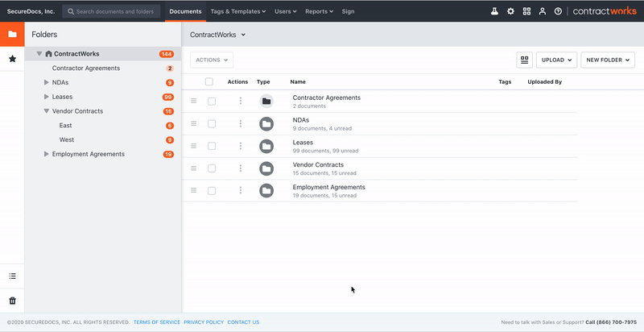Collapse the Vendor Contracts tree folder
The height and width of the screenshot is (332, 644).
pos(47,111)
